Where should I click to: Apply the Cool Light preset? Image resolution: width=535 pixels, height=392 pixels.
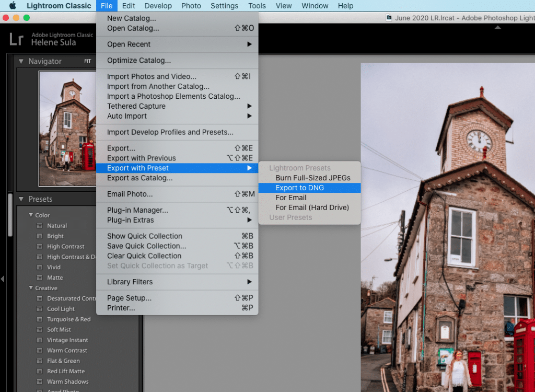[61, 309]
